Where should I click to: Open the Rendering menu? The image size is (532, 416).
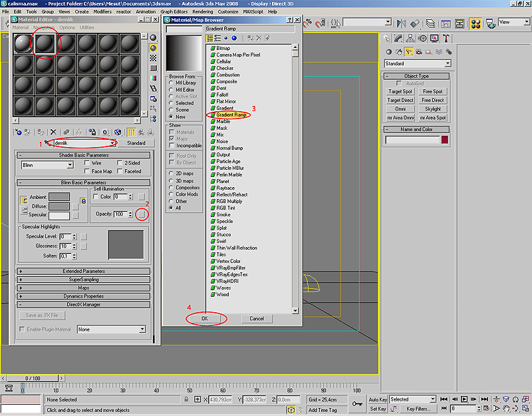202,12
